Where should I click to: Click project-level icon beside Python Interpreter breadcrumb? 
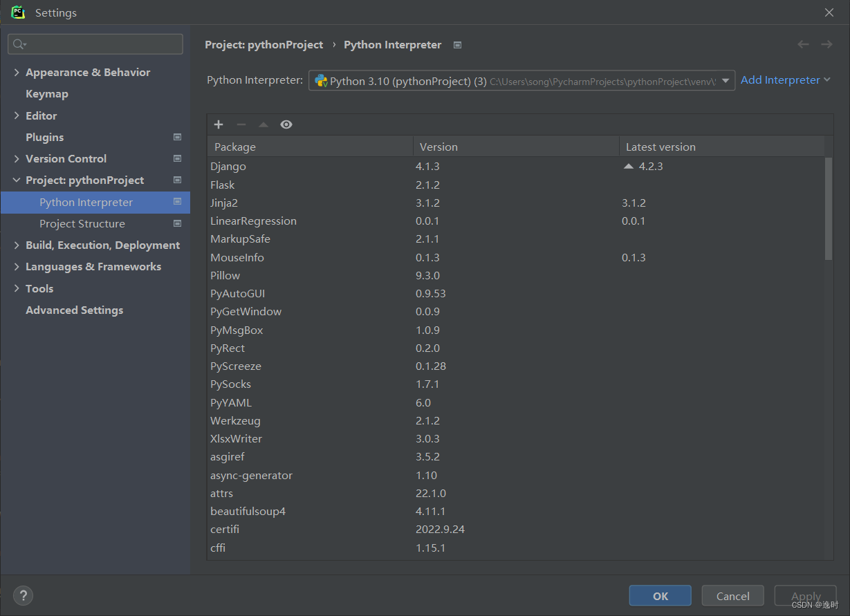pyautogui.click(x=457, y=45)
